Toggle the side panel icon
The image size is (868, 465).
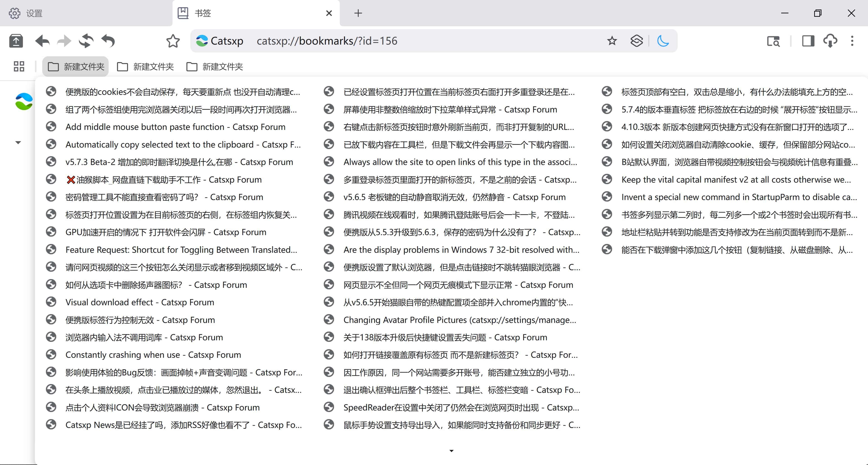click(808, 41)
